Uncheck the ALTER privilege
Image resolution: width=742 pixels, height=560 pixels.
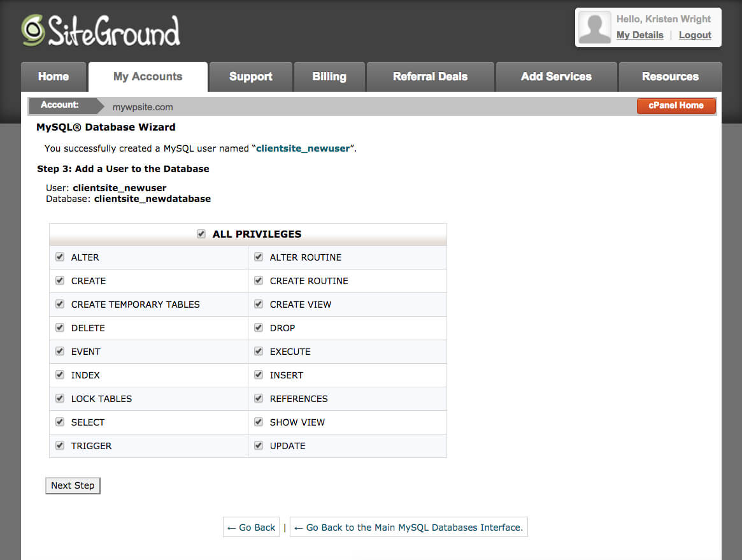60,257
